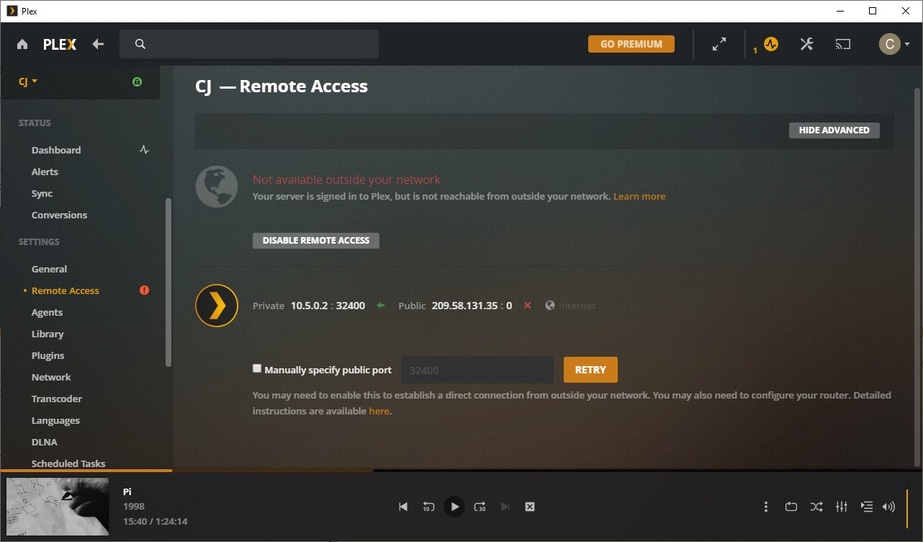Play the movie Pi
This screenshot has height=542, width=923.
pos(454,507)
